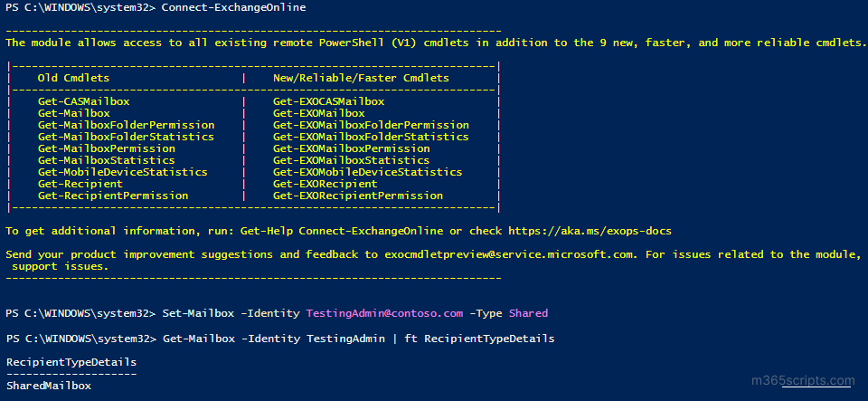Screen dimensions: 868x401
Task: Click the SharedMailbox output value
Action: pyautogui.click(x=49, y=385)
